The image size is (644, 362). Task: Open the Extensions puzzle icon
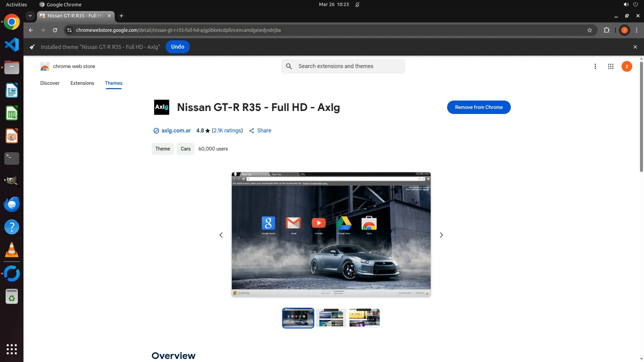606,30
